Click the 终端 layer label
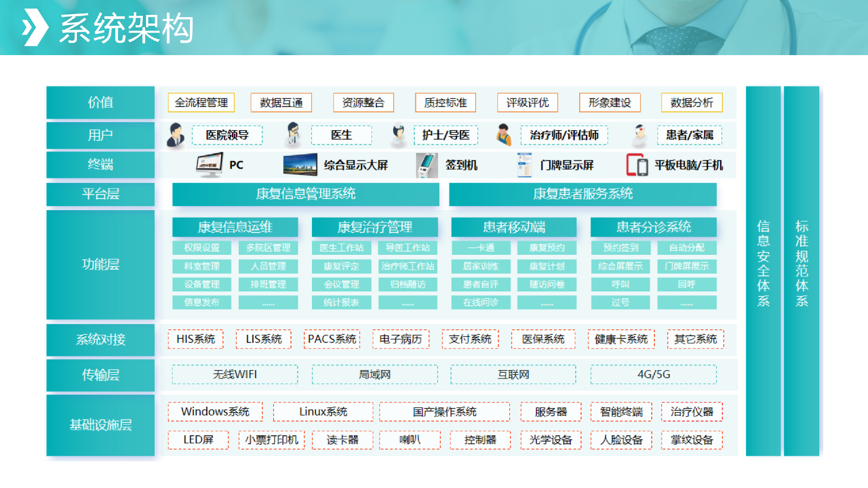 pos(100,164)
